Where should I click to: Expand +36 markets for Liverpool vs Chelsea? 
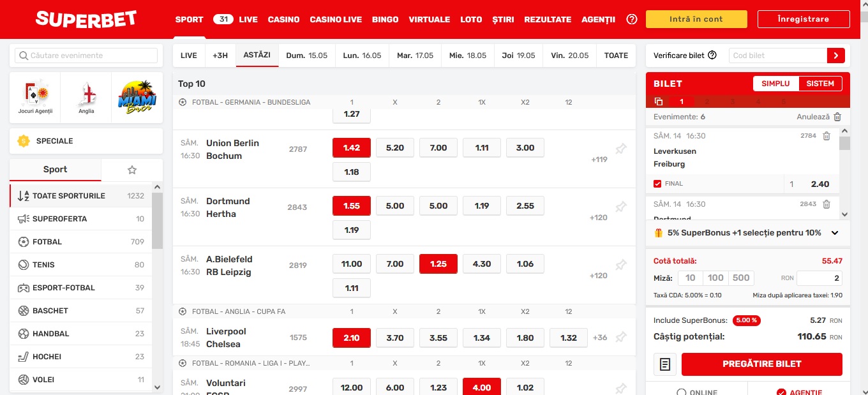point(600,338)
